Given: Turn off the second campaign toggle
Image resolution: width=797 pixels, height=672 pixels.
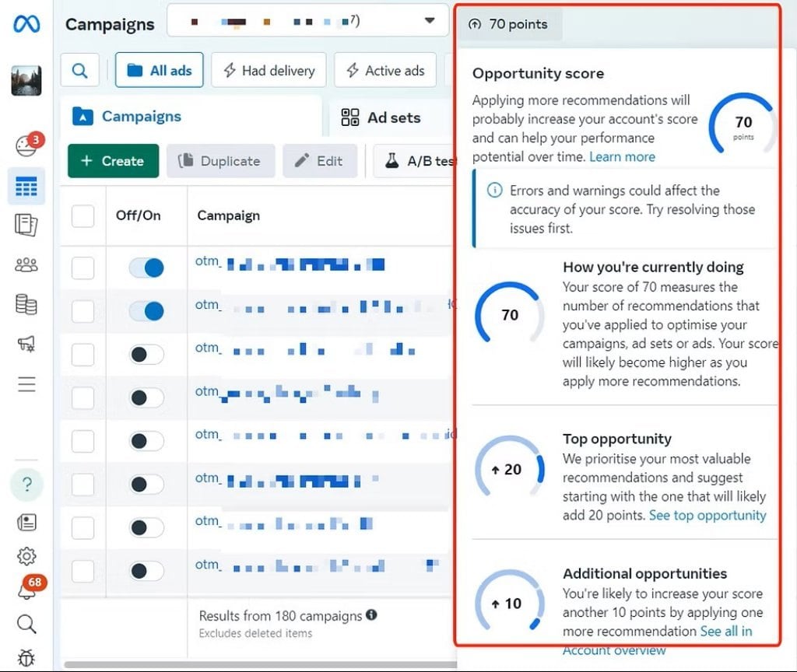Looking at the screenshot, I should [146, 311].
